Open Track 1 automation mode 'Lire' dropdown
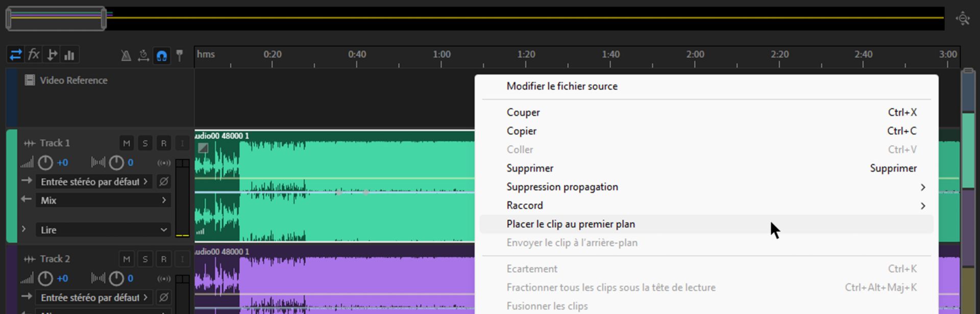Viewport: 980px width, 314px height. 103,230
